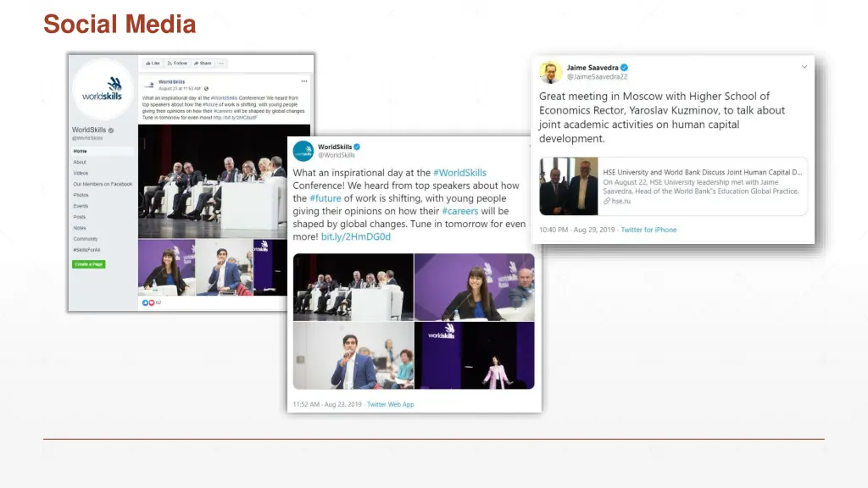Expand the chevron menu on Jaime Saavedra's tweet
Image resolution: width=868 pixels, height=488 pixels.
[804, 67]
